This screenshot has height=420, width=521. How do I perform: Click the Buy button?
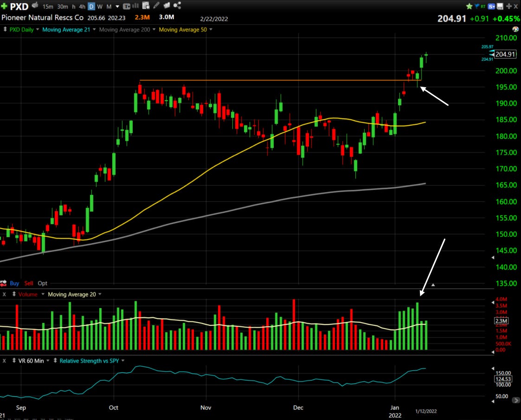[14, 283]
